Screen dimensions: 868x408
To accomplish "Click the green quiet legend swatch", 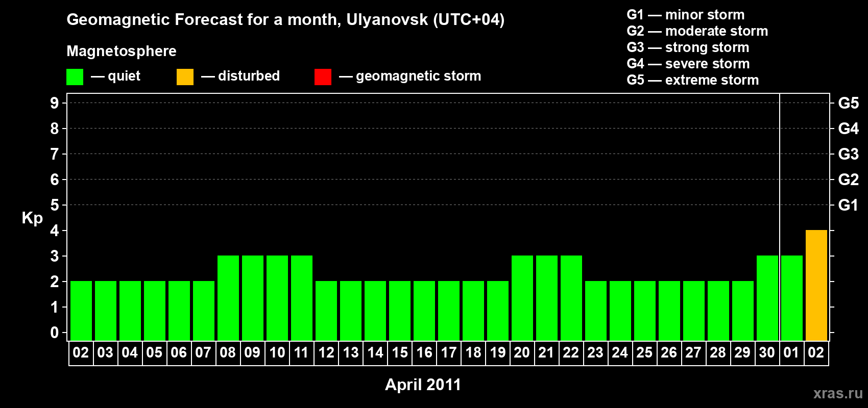I will coord(75,77).
